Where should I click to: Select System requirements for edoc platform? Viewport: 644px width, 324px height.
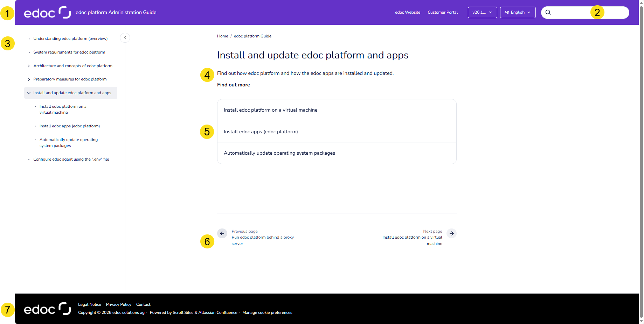pyautogui.click(x=69, y=52)
